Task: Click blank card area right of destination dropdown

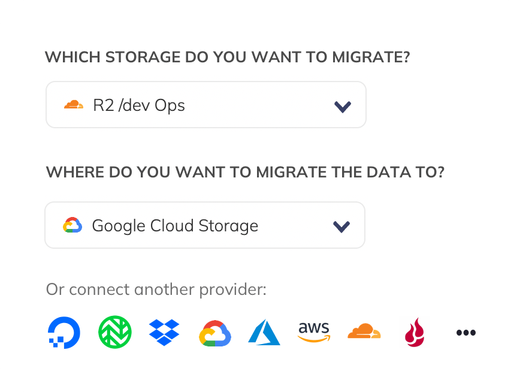Action: pos(443,225)
